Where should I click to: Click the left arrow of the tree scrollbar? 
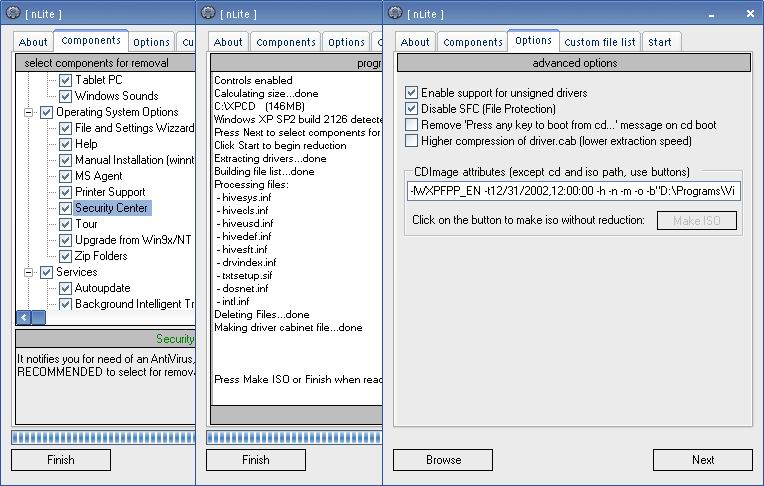click(x=23, y=318)
